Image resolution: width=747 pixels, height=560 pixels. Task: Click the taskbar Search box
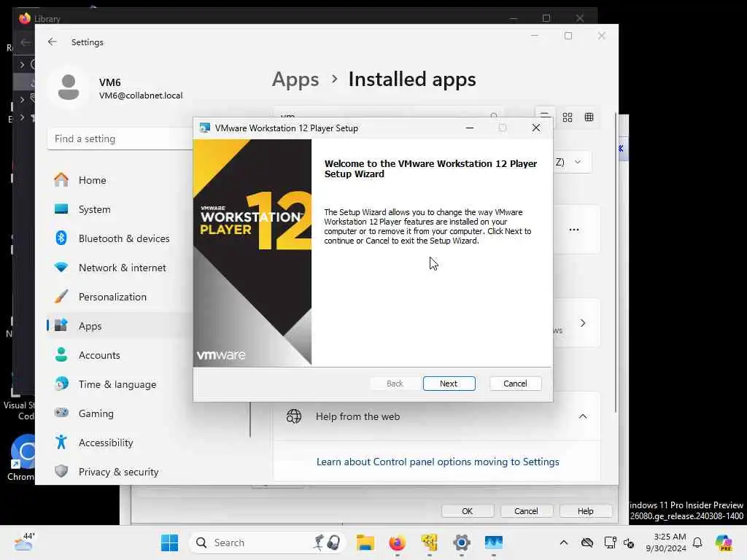tap(267, 542)
